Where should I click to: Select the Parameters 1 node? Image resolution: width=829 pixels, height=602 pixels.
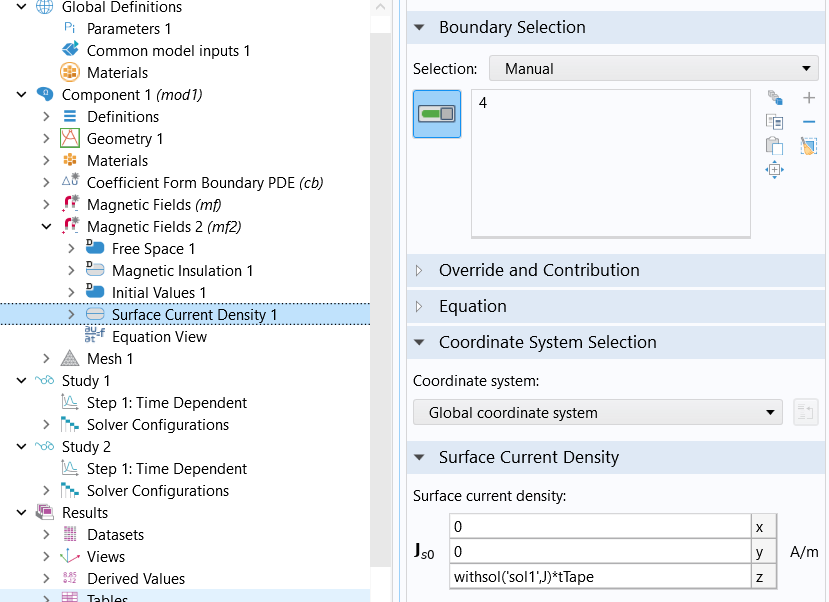(x=128, y=29)
